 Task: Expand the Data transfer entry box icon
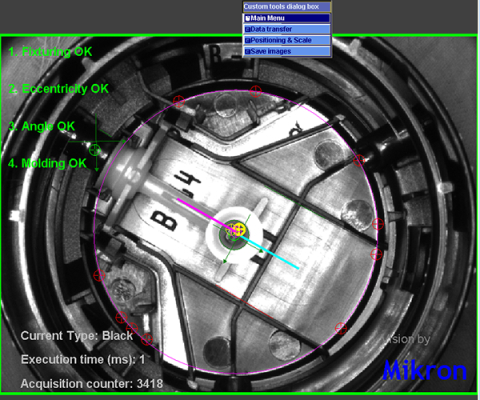pos(247,29)
